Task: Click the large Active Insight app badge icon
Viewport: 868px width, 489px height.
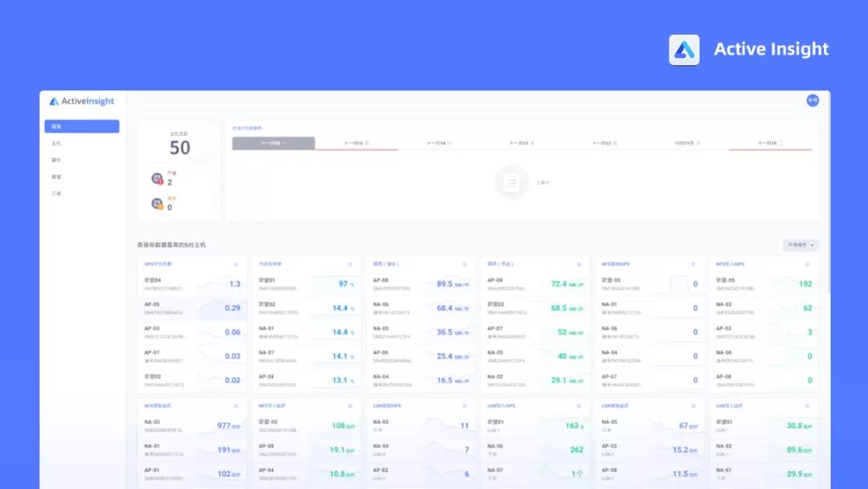Action: pyautogui.click(x=684, y=50)
